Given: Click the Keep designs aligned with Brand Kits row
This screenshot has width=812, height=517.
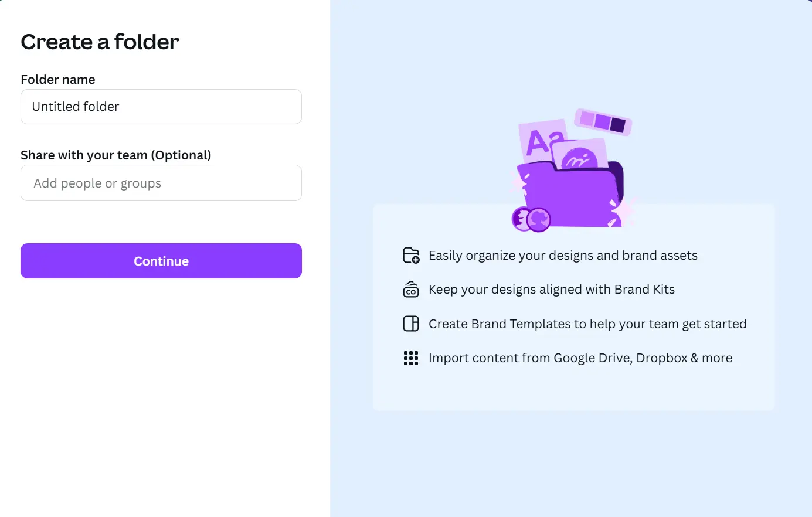Looking at the screenshot, I should pos(552,289).
